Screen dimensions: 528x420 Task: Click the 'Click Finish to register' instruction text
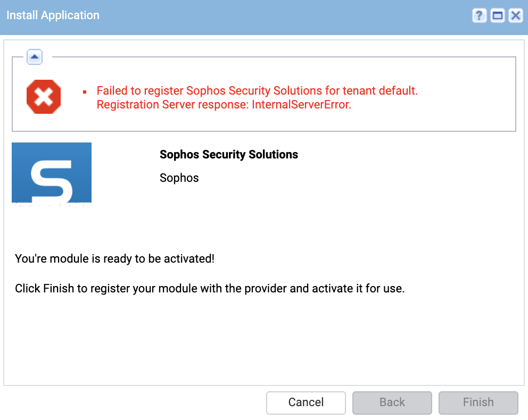210,289
